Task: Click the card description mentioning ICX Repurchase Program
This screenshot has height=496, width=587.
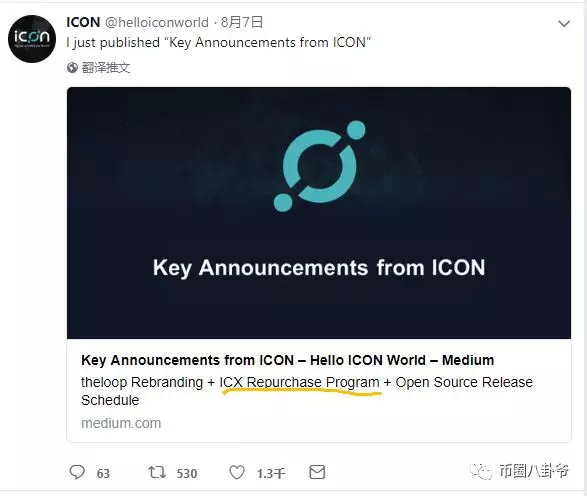Action: point(307,391)
